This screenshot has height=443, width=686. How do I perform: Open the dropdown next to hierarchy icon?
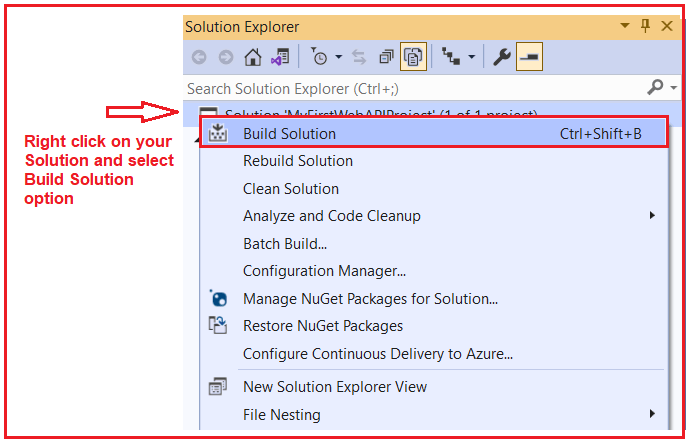click(471, 57)
